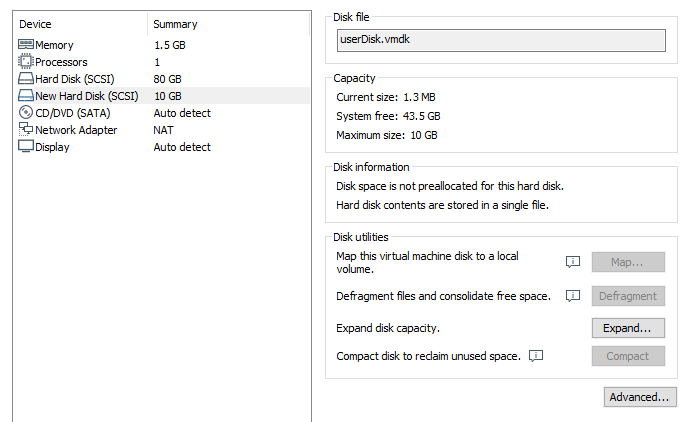The height and width of the screenshot is (422, 686).
Task: Click Auto detect summary for Display
Action: click(182, 147)
